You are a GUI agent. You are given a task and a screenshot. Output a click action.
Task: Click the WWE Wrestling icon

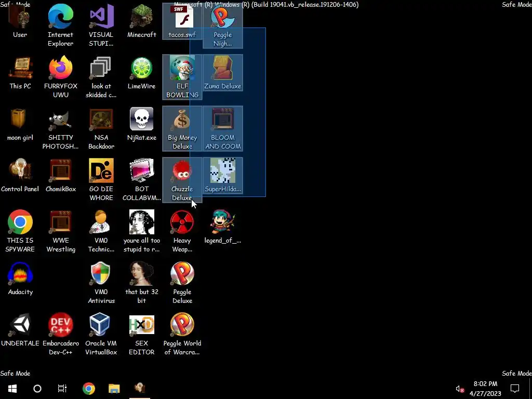60,231
